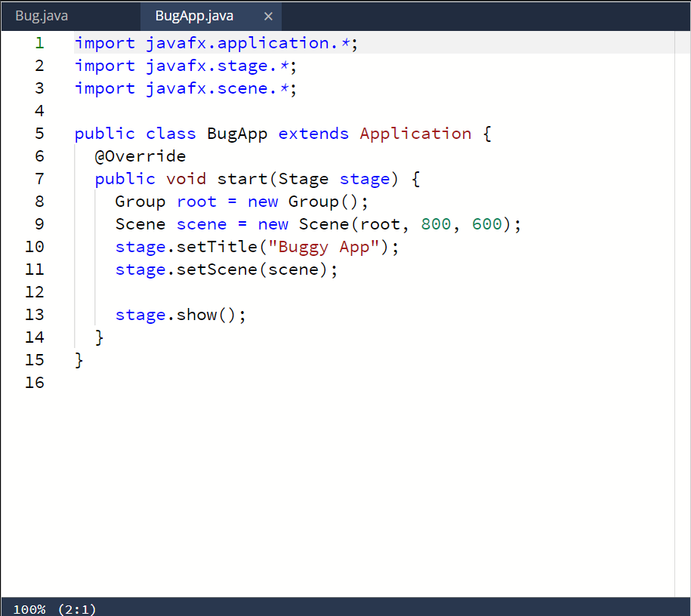The image size is (691, 616).
Task: Click the variable root on line 8
Action: pyautogui.click(x=196, y=202)
